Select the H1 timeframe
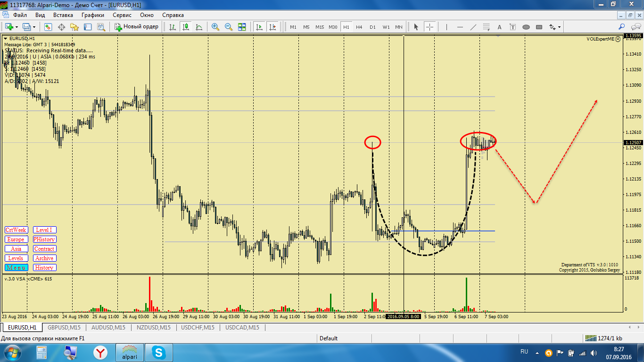The width and height of the screenshot is (644, 362). [x=347, y=27]
